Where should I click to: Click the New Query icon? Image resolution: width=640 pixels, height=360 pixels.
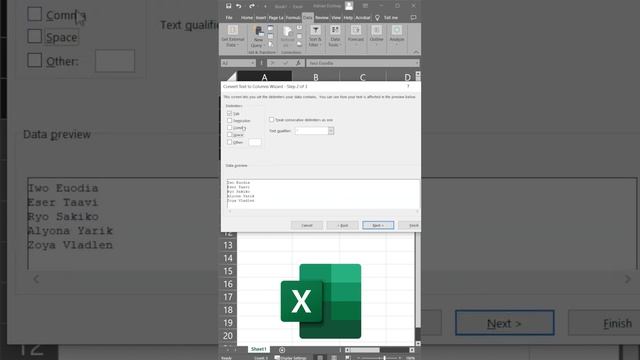coord(259,31)
